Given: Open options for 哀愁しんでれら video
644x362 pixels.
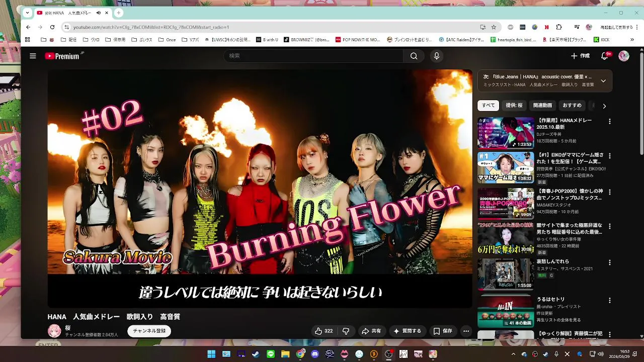Looking at the screenshot, I should click(609, 262).
